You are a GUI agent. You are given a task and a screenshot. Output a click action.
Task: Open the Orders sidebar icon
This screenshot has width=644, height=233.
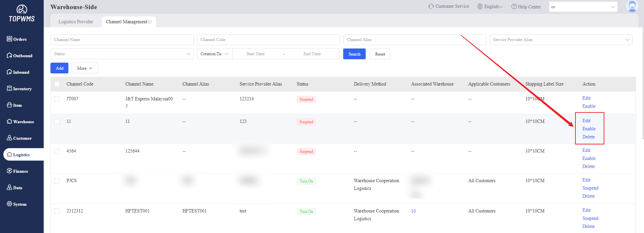pos(9,39)
